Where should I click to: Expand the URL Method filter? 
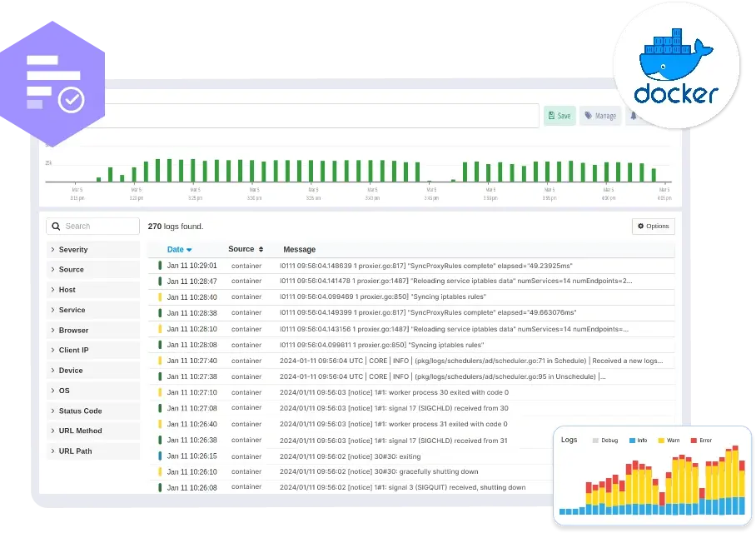93,431
